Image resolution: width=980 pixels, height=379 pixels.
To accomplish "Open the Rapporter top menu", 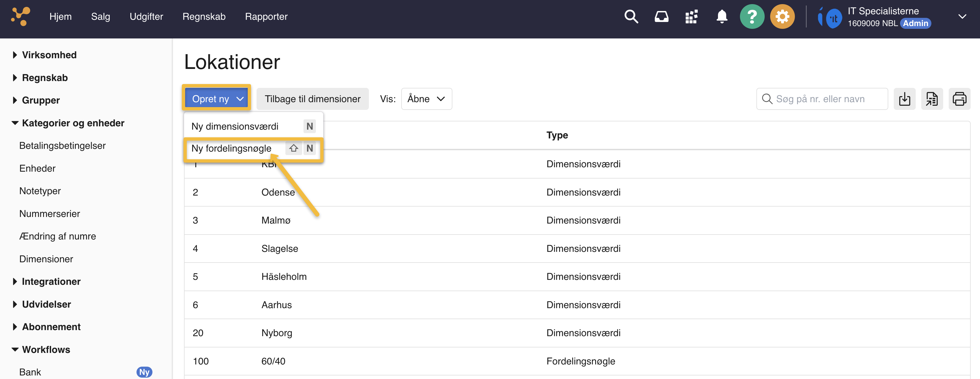I will (x=266, y=17).
